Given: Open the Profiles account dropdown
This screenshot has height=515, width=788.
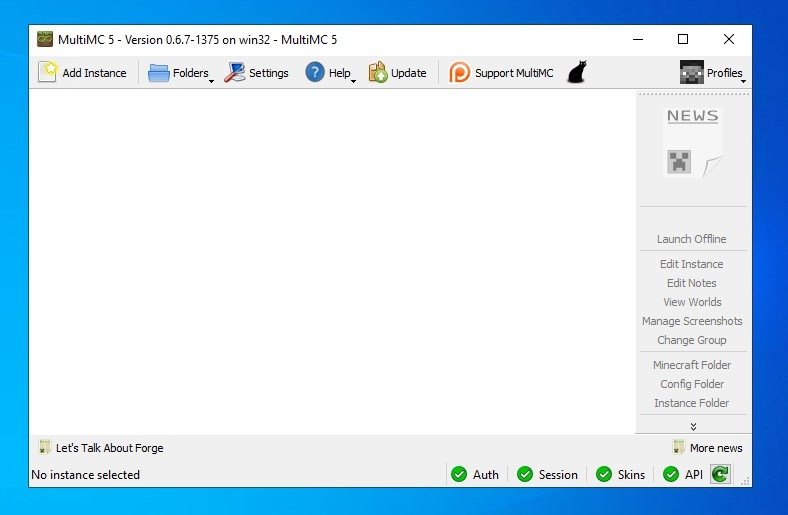Looking at the screenshot, I should click(712, 73).
